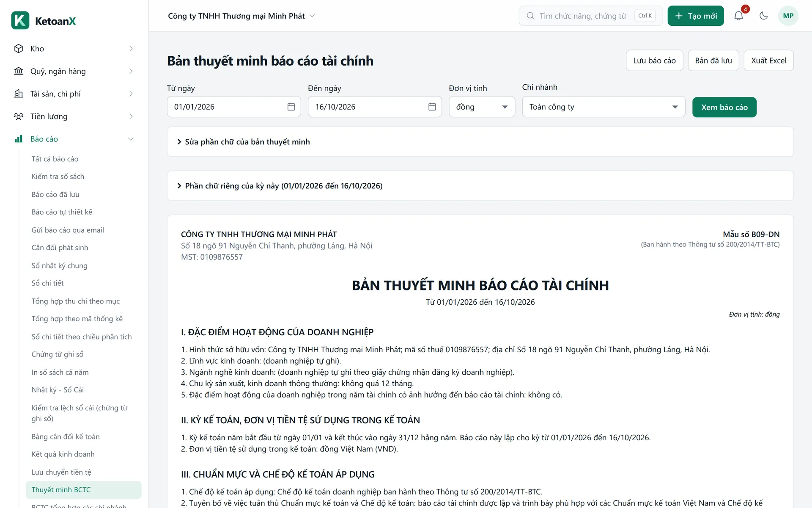Click the Tiền lương people icon
This screenshot has height=508, width=812.
pyautogui.click(x=19, y=116)
